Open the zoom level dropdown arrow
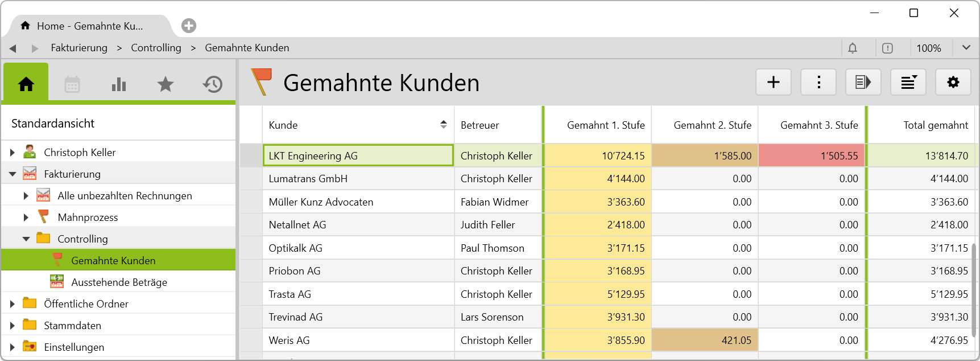The height and width of the screenshot is (361, 980). click(x=966, y=48)
